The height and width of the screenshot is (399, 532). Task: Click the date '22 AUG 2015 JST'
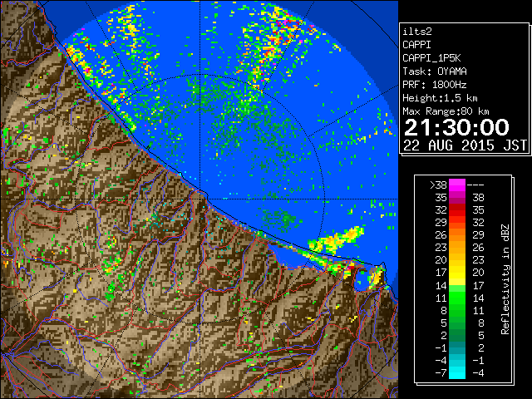[x=465, y=145]
